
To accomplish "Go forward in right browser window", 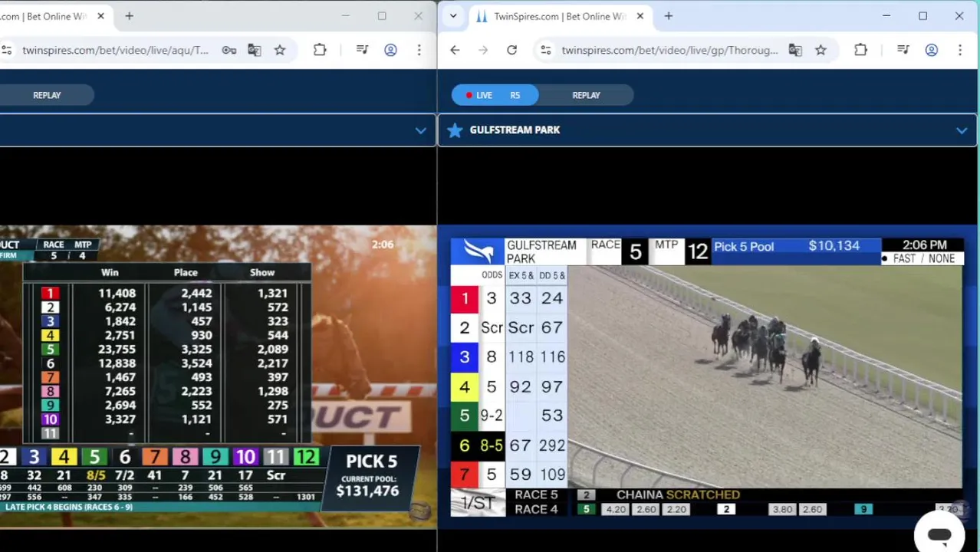I will pyautogui.click(x=482, y=50).
